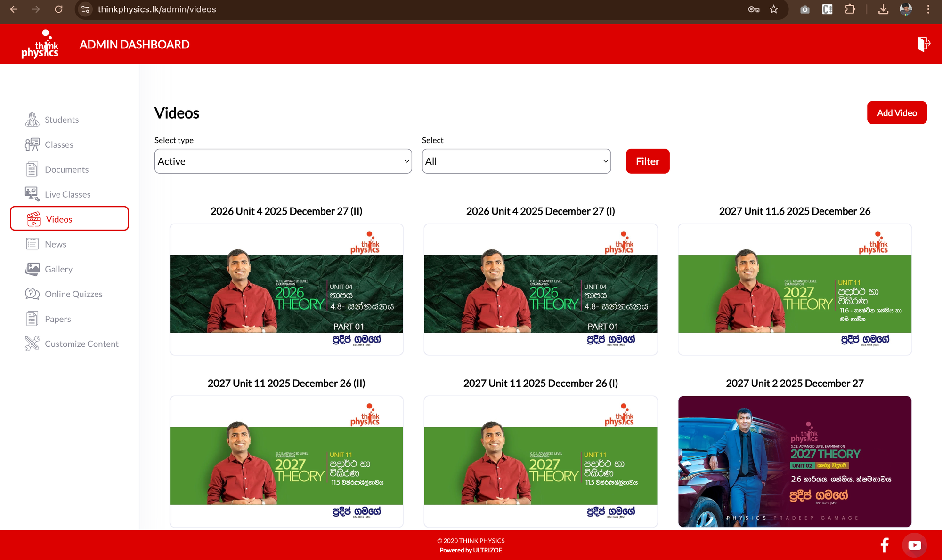This screenshot has width=942, height=560.
Task: Expand the Select All dropdown
Action: pyautogui.click(x=516, y=161)
